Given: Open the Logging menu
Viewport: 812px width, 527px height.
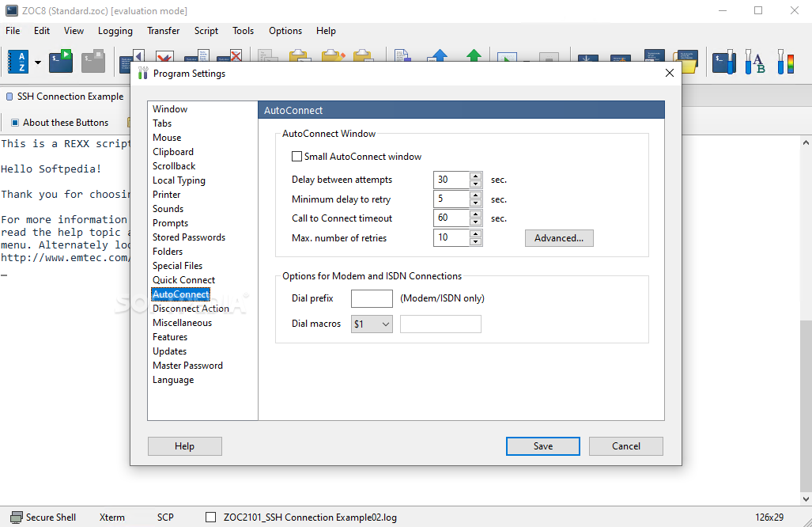Looking at the screenshot, I should (115, 31).
